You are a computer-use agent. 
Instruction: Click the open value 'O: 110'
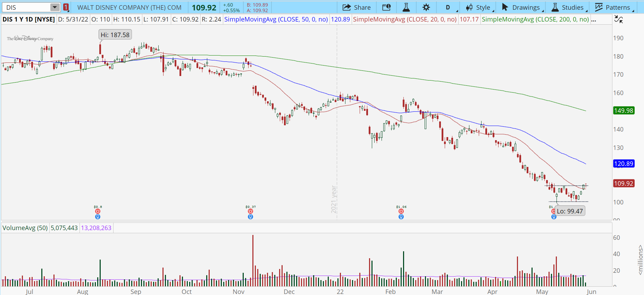101,19
